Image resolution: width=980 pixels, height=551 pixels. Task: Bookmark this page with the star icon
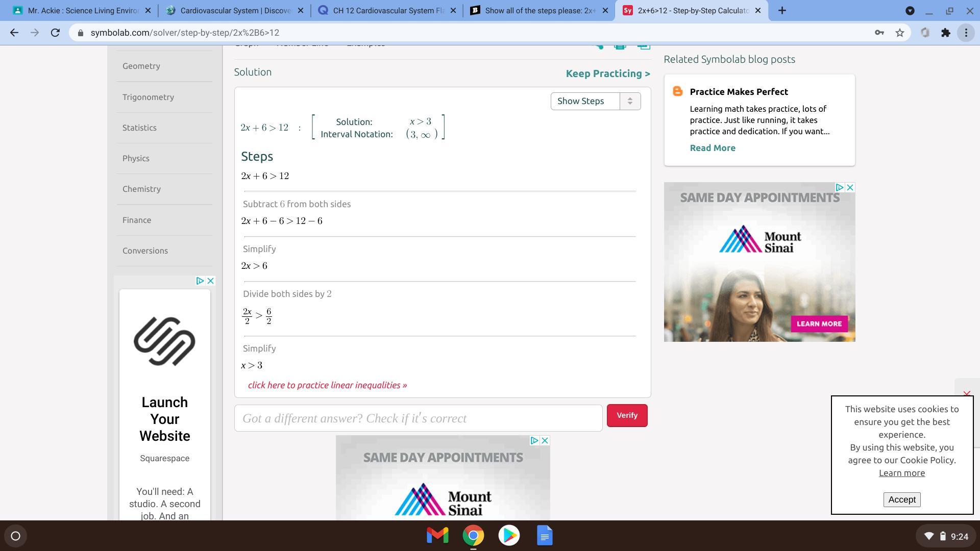pyautogui.click(x=900, y=33)
